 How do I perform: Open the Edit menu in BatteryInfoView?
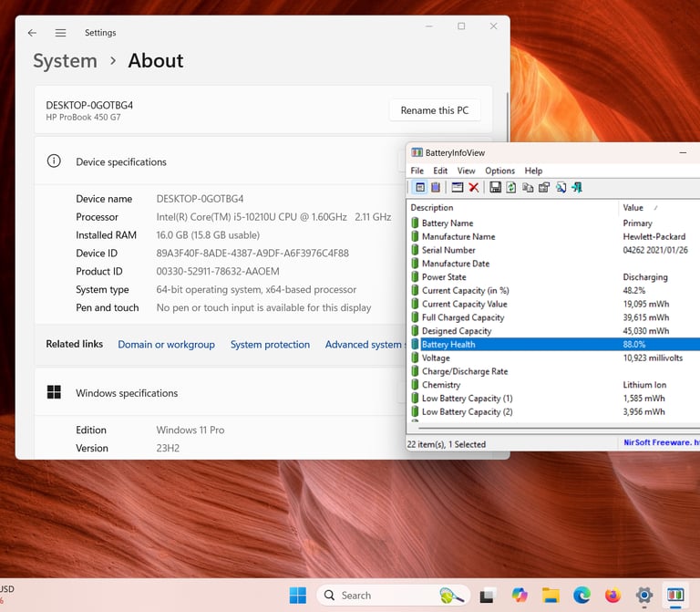tap(440, 171)
